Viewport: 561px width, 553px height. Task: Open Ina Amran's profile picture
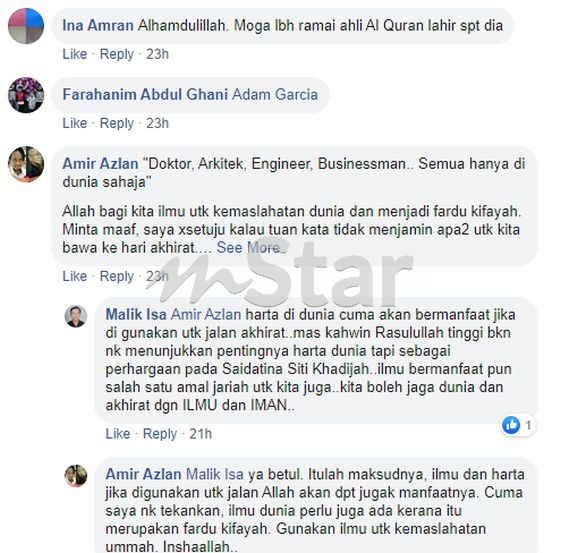click(26, 26)
